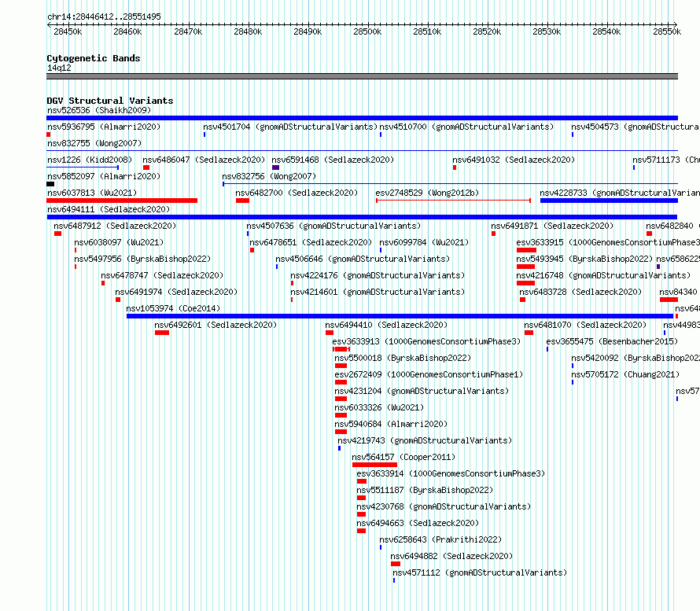Click the nsv6483728 (Sedlazeck2020) label

580,292
